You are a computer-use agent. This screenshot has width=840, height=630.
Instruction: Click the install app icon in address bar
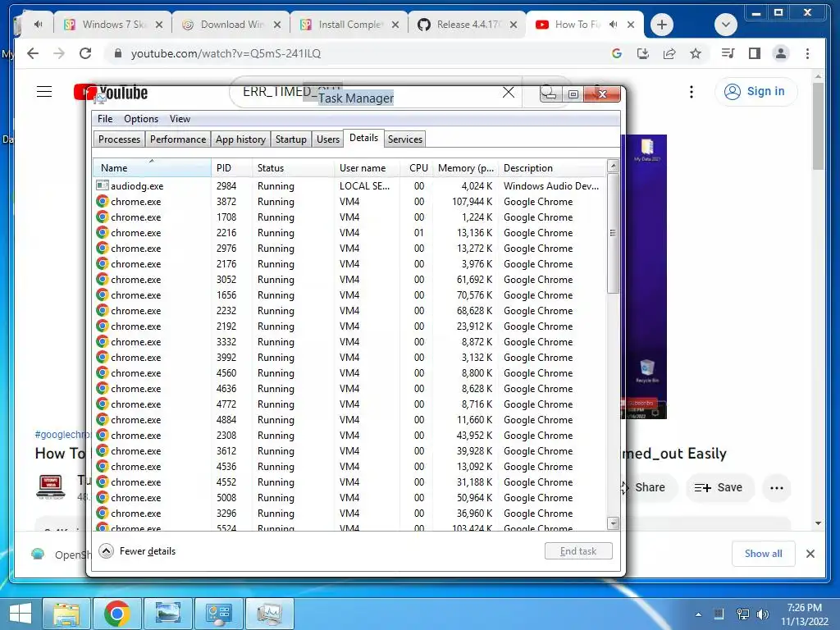tap(643, 53)
